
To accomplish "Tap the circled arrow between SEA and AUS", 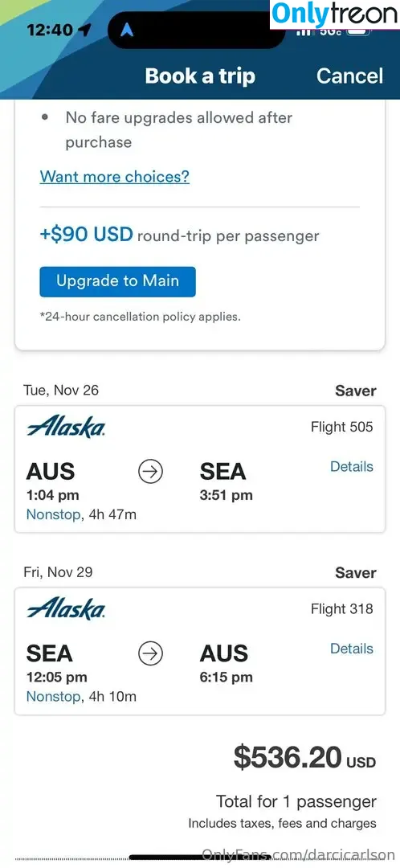I will (150, 653).
